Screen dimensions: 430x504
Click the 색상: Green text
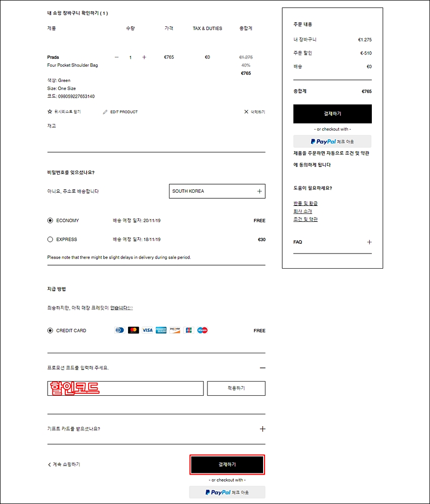59,80
